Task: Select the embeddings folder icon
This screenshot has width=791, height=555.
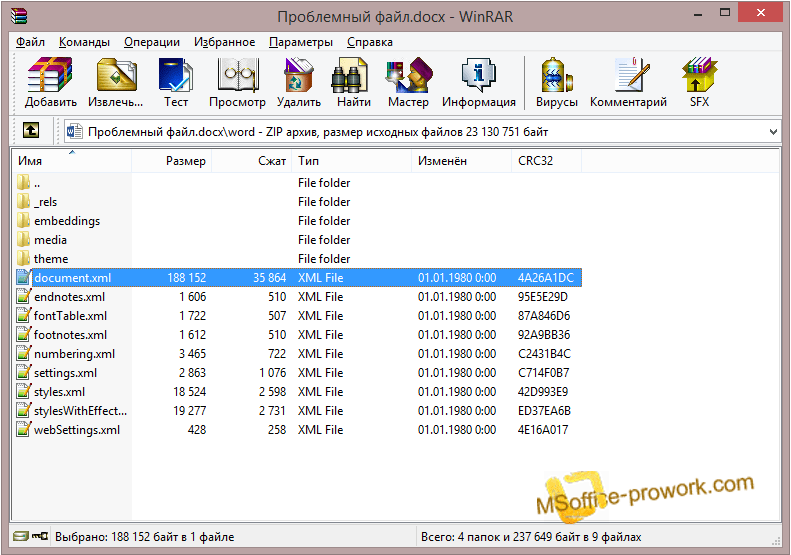Action: (23, 220)
